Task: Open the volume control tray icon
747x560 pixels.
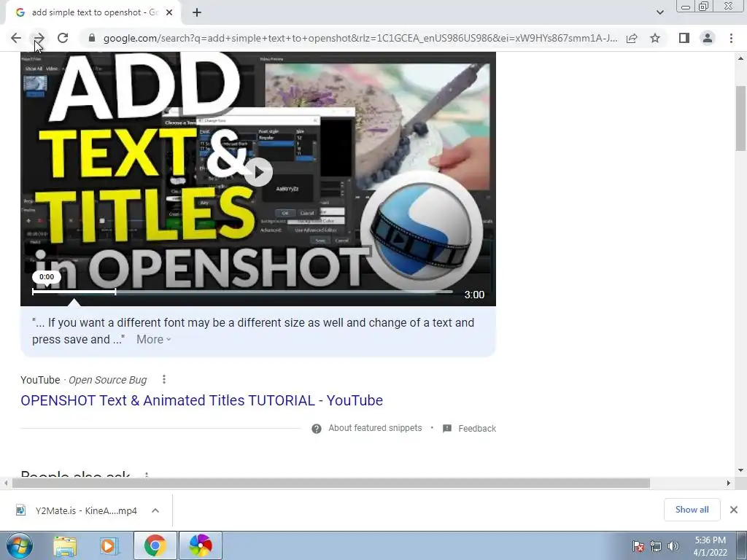Action: [x=673, y=546]
